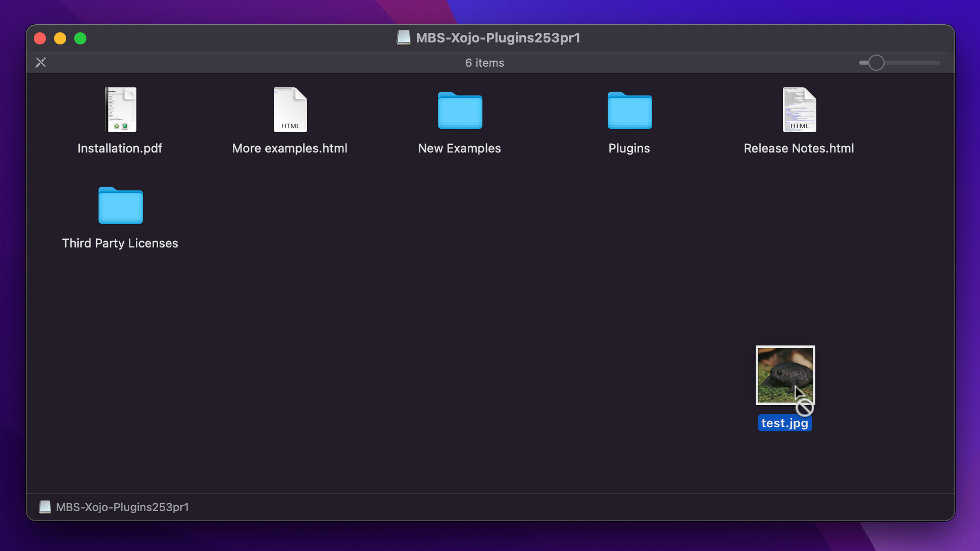The height and width of the screenshot is (551, 980).
Task: Click the New Examples folder name
Action: (460, 148)
